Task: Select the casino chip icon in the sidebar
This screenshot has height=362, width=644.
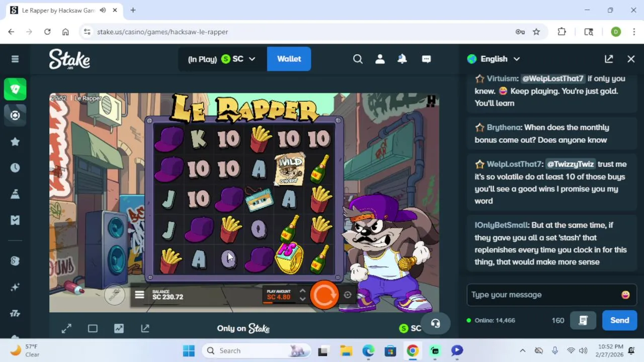Action: tap(15, 115)
